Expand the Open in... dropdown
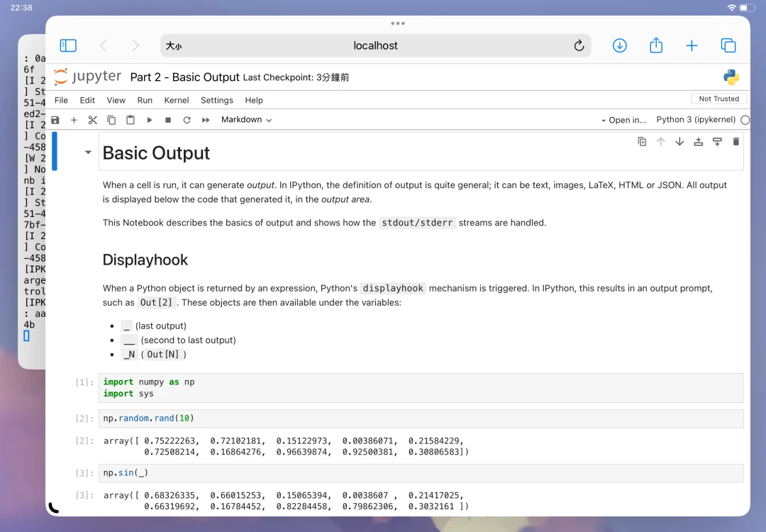The height and width of the screenshot is (532, 766). pyautogui.click(x=623, y=120)
